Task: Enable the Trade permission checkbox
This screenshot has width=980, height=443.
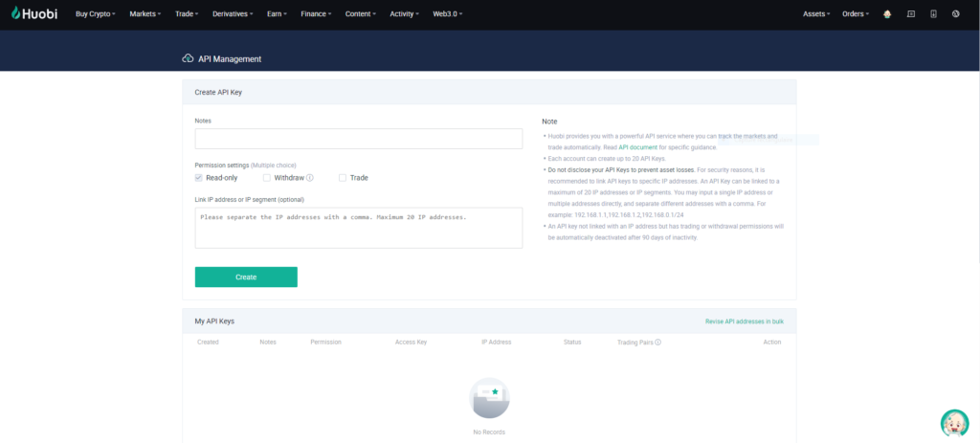Action: (343, 178)
